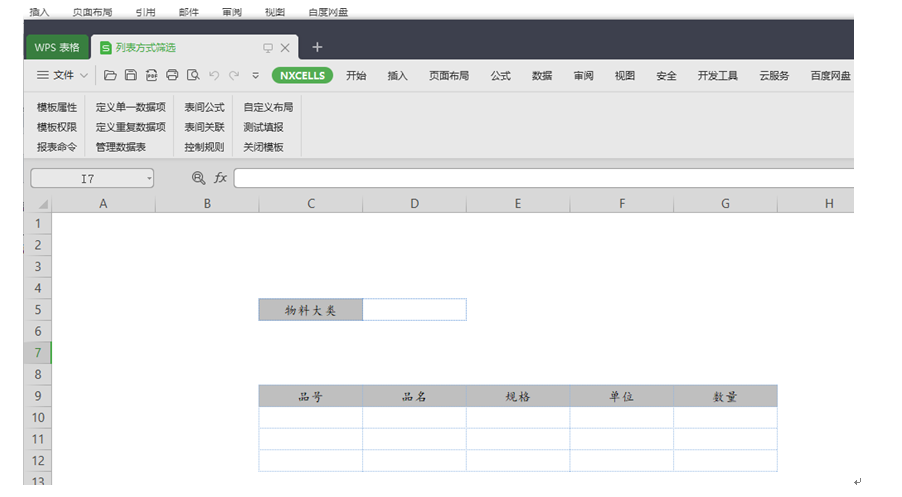Open Print Preview from the toolbar
Viewport: 902px width, 497px height.
click(x=193, y=75)
